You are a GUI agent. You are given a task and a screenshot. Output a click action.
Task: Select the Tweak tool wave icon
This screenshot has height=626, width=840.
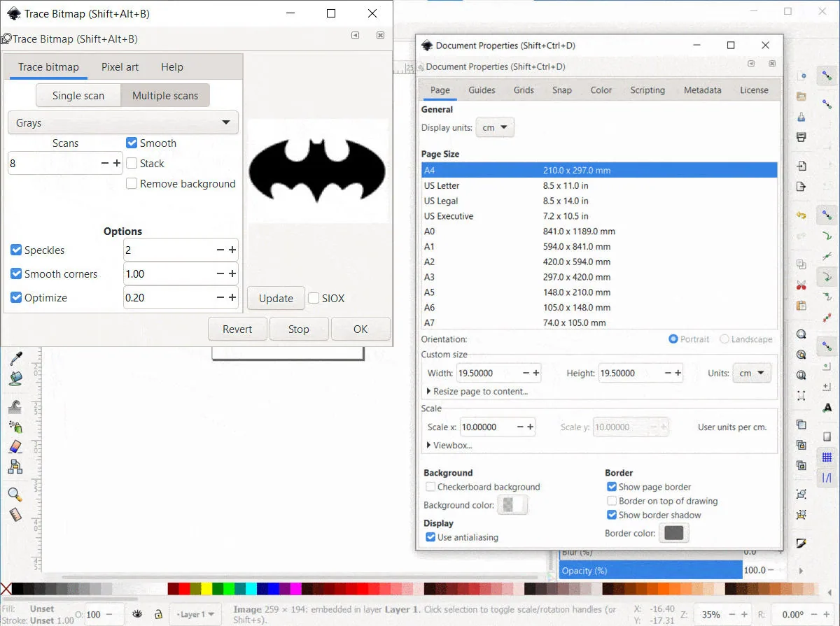pos(15,406)
